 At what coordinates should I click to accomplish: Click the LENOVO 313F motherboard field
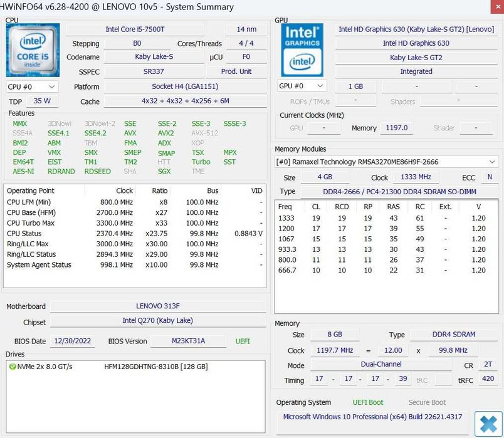tap(158, 306)
